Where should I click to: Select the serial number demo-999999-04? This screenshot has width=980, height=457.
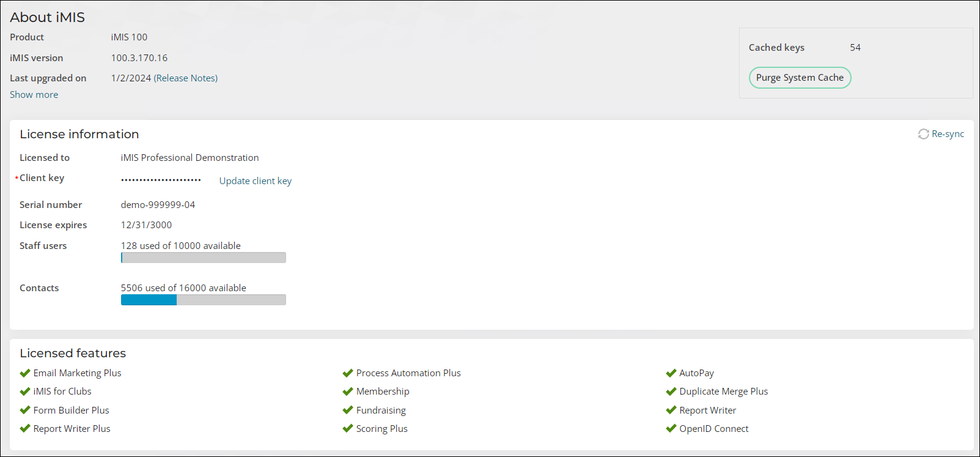click(158, 205)
